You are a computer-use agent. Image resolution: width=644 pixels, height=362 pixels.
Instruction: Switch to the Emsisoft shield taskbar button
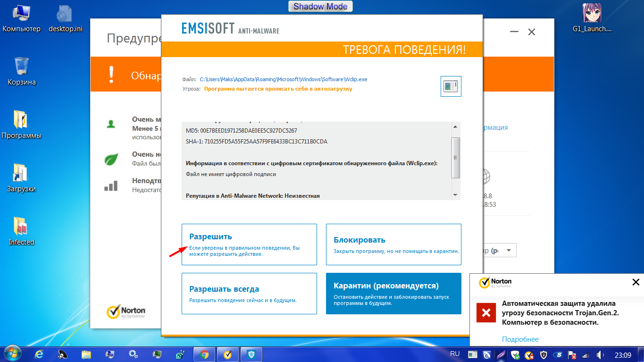[251, 354]
